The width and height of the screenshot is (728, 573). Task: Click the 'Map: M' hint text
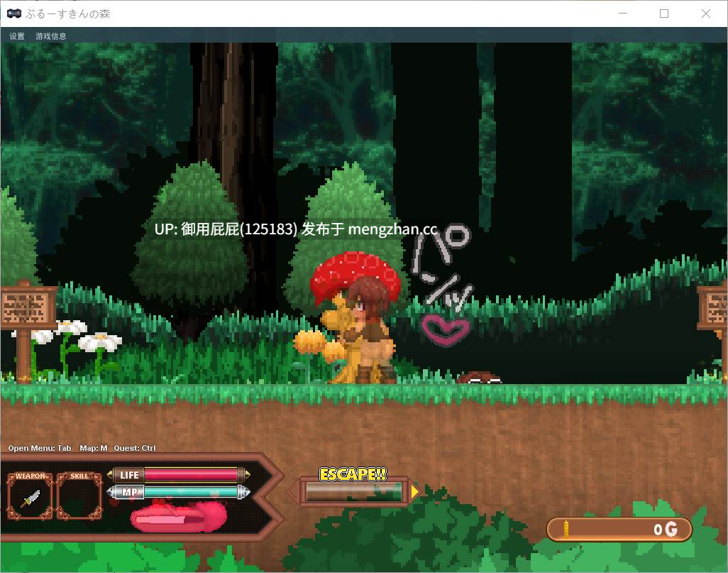pyautogui.click(x=94, y=448)
